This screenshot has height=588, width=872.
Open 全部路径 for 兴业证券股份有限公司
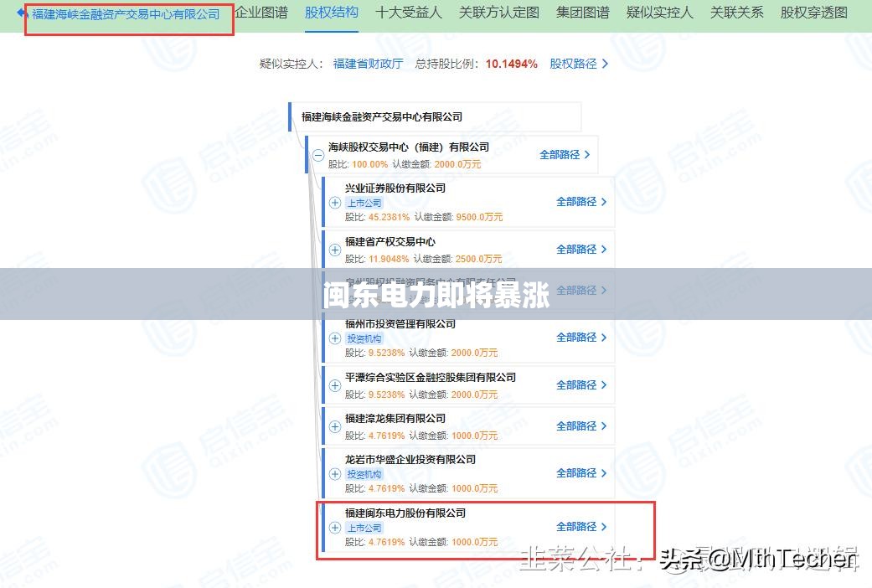[x=581, y=202]
